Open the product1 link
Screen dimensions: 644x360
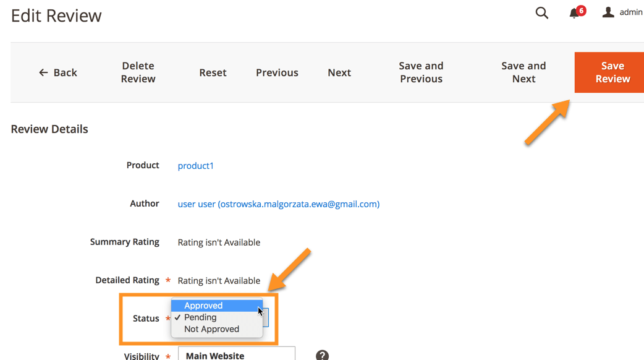(x=195, y=166)
